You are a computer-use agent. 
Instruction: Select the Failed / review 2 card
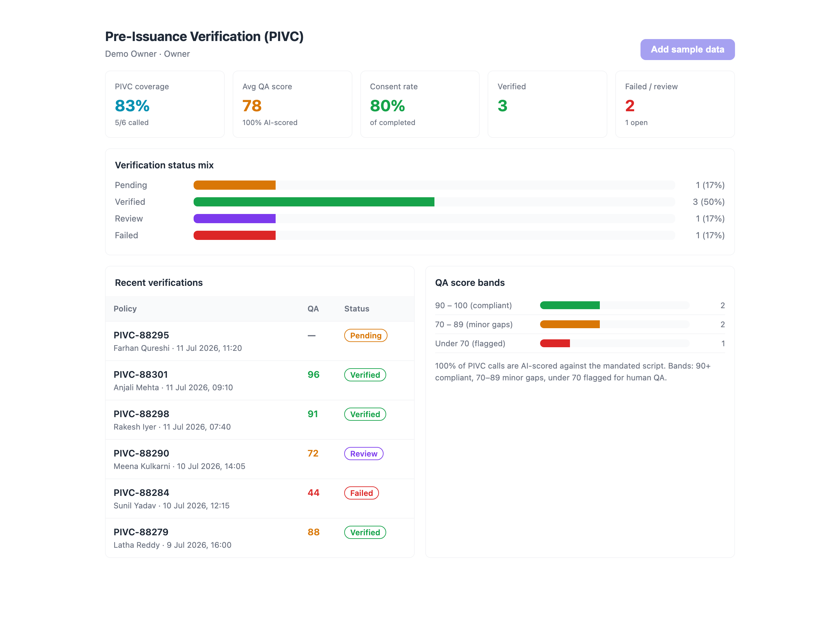click(x=675, y=104)
